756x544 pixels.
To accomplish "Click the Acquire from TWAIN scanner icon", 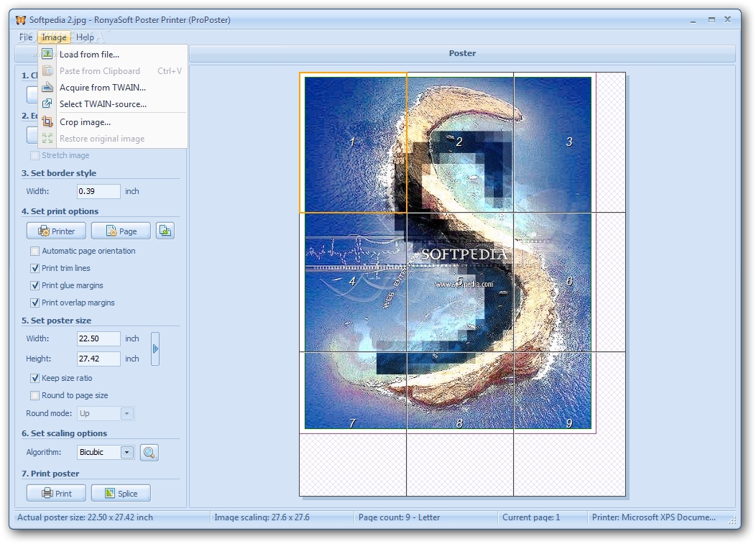I will 47,87.
